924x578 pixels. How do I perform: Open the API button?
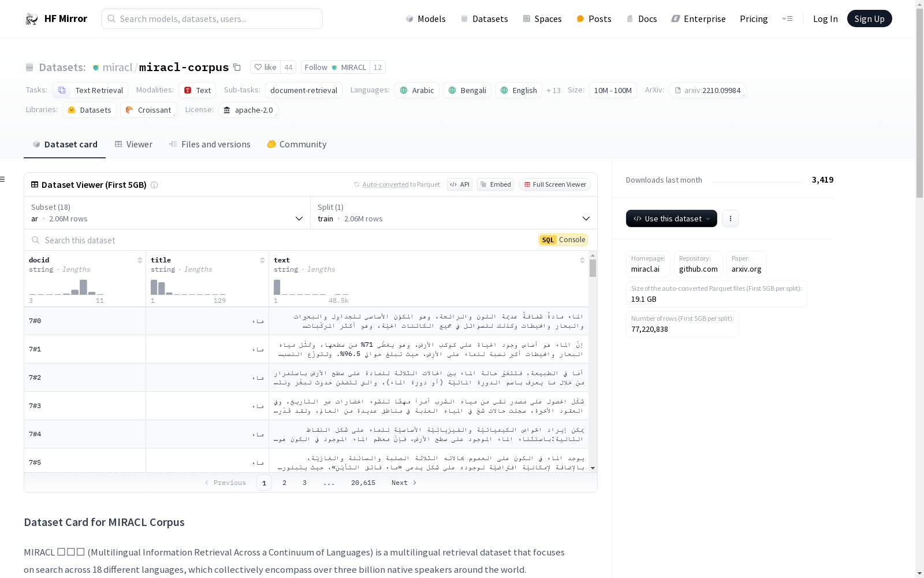(x=460, y=184)
